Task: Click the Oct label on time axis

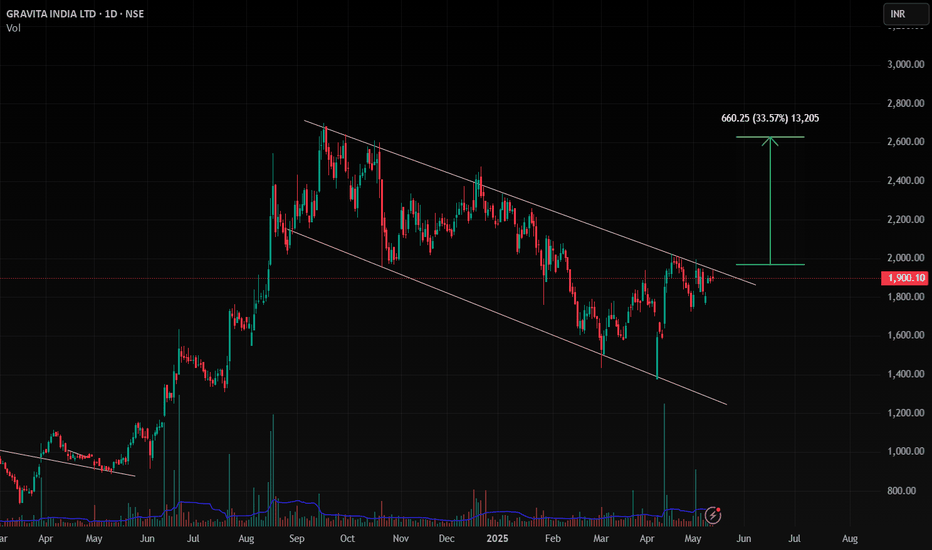Action: [347, 539]
